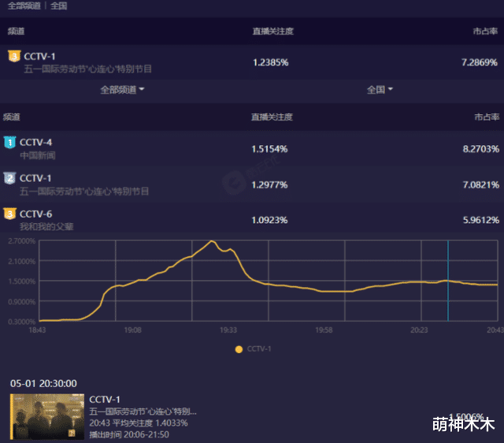This screenshot has height=443, width=504.
Task: Open the 全国 region dropdown
Action: [380, 89]
